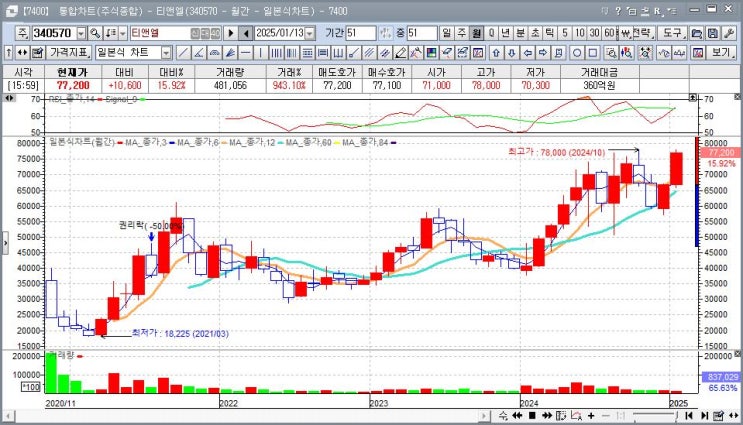Click the left side panel expand arrow
The width and height of the screenshot is (743, 425).
click(5, 243)
